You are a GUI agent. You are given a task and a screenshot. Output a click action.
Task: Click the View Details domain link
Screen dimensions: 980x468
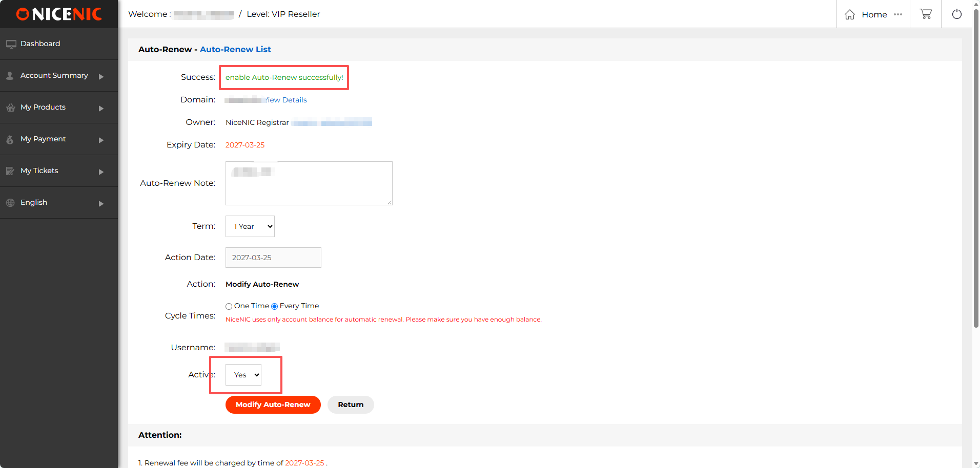coord(286,100)
